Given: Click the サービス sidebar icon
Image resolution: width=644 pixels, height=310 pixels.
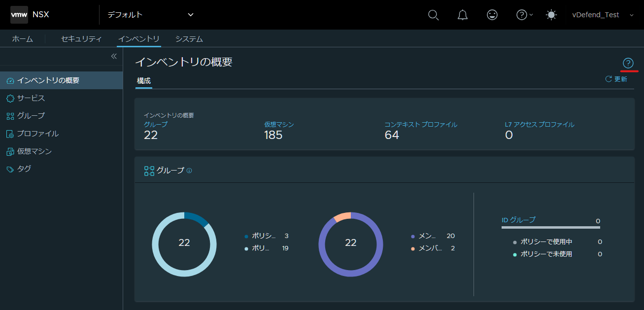Looking at the screenshot, I should click(x=10, y=98).
